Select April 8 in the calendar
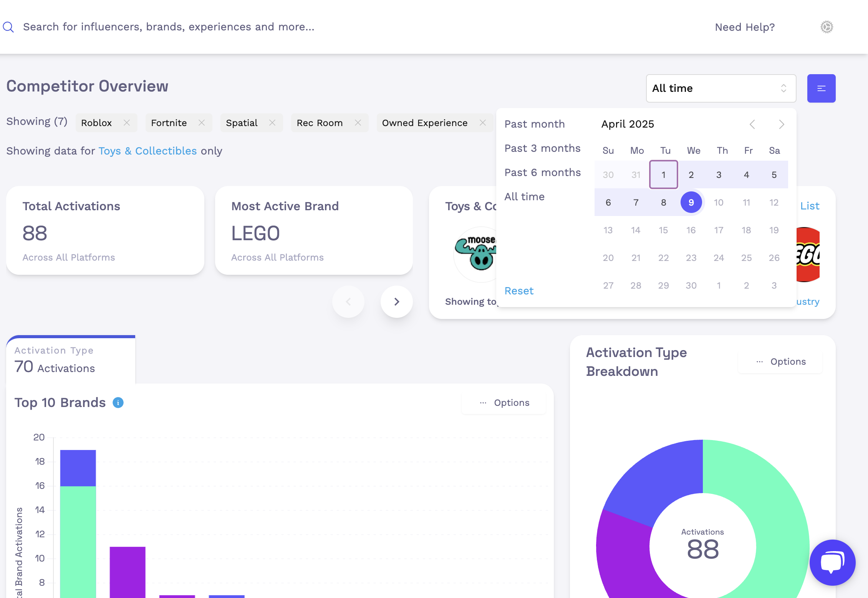The image size is (868, 598). click(x=663, y=203)
